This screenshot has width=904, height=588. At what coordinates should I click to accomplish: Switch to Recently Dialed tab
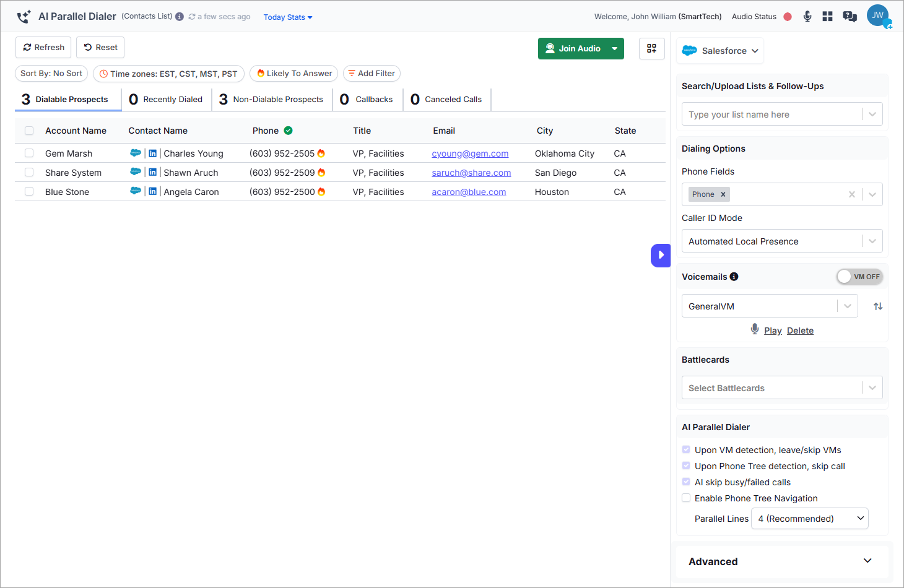(x=166, y=99)
